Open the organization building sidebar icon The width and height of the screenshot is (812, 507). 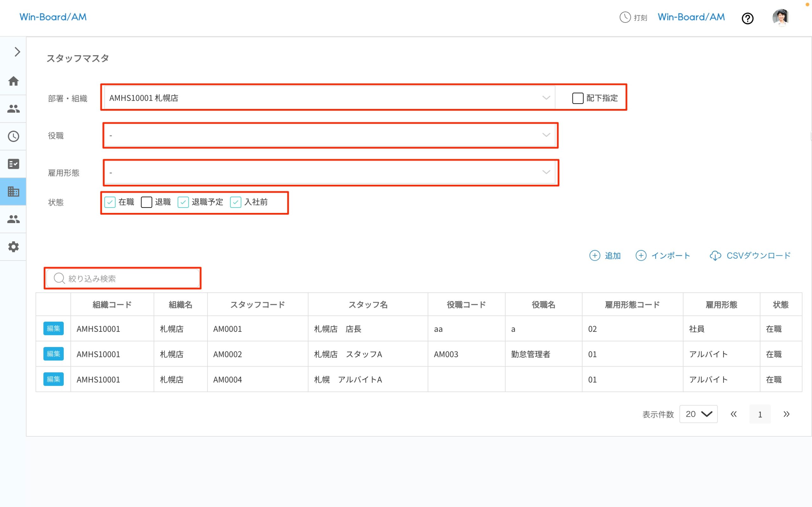13,191
